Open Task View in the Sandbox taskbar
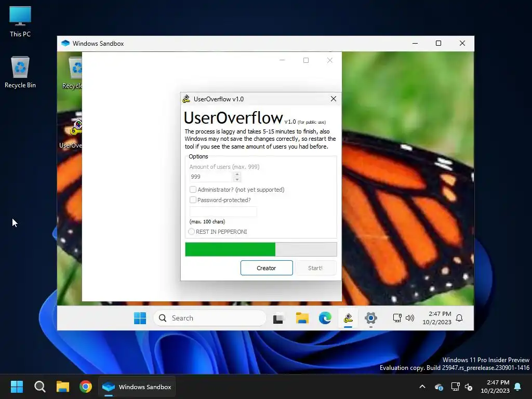532x399 pixels. click(x=278, y=318)
